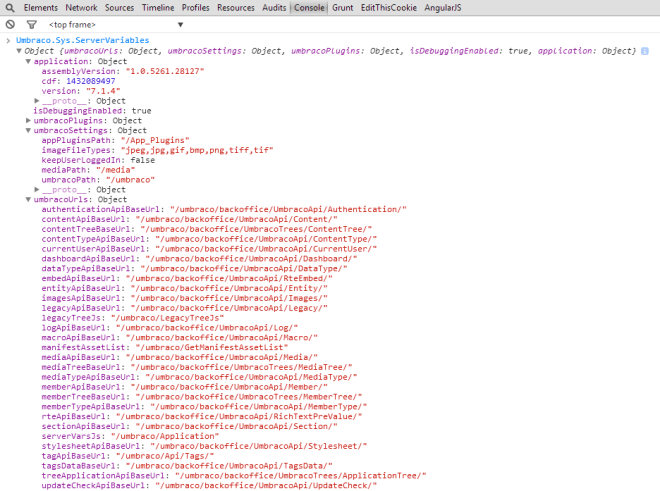Click the isDebuggingEnabled: true row
The width and height of the screenshot is (660, 491).
(x=92, y=111)
